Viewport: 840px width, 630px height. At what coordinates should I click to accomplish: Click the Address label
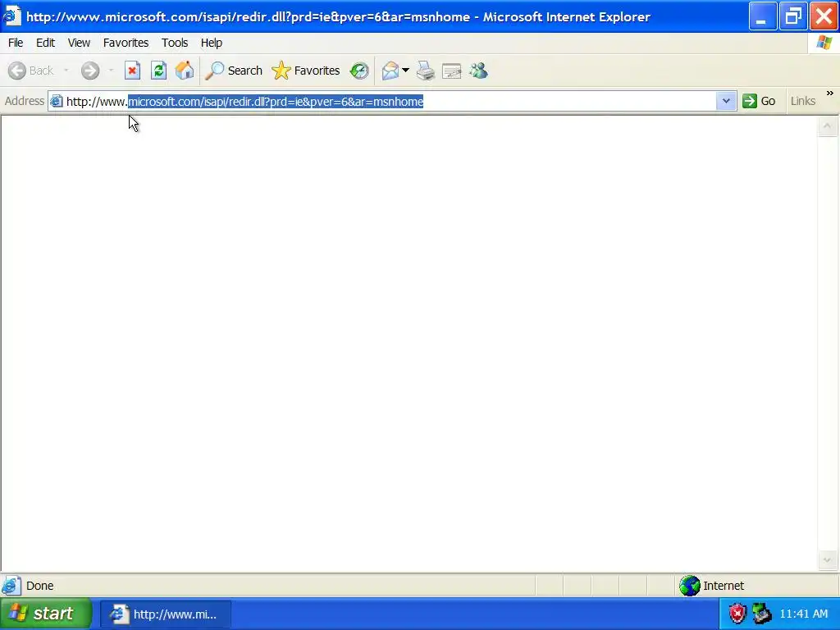24,101
